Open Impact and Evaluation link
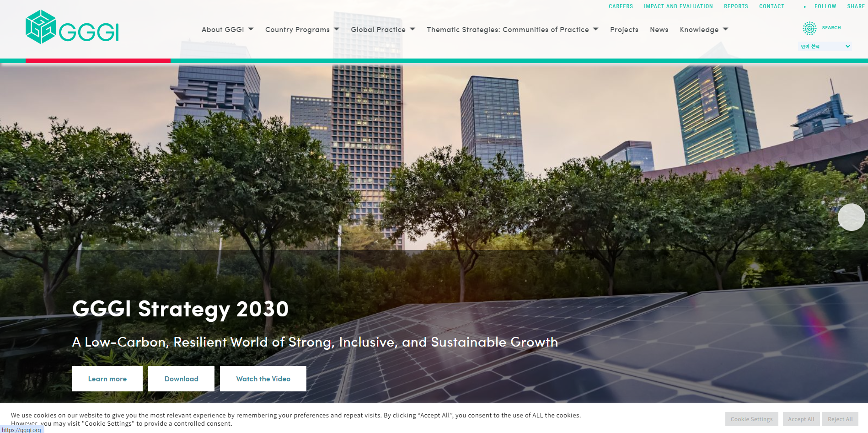This screenshot has width=868, height=433. point(678,6)
